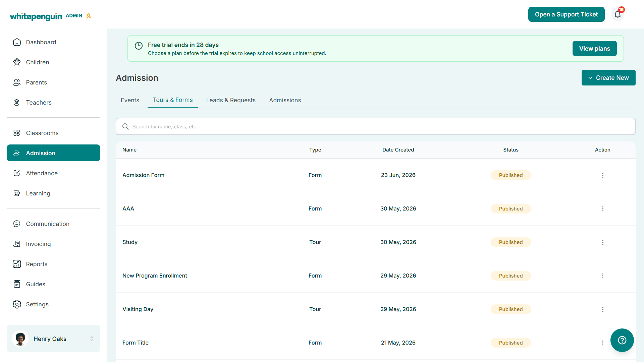Open the notifications bell icon
The image size is (644, 362).
(x=618, y=14)
